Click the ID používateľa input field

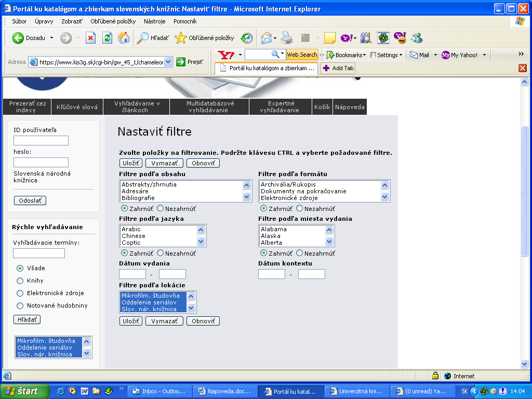coord(41,141)
